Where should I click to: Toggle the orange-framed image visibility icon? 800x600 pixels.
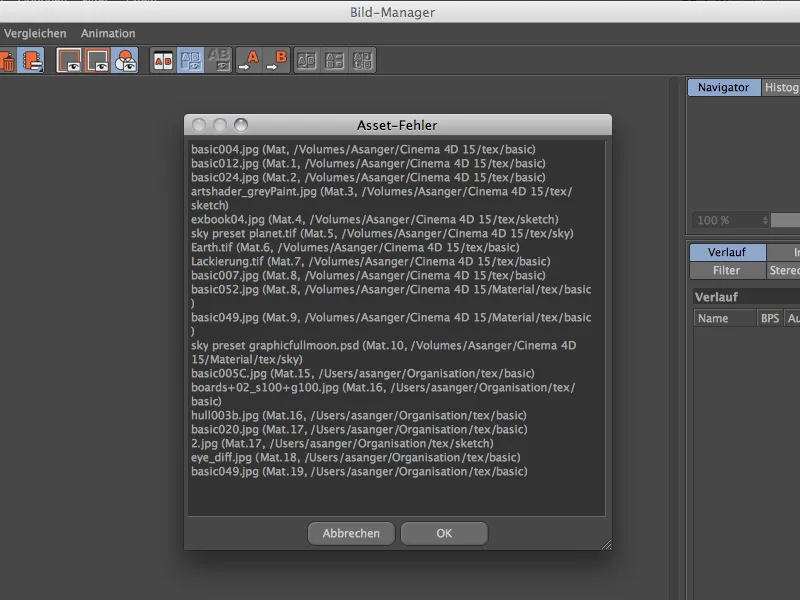coord(97,60)
